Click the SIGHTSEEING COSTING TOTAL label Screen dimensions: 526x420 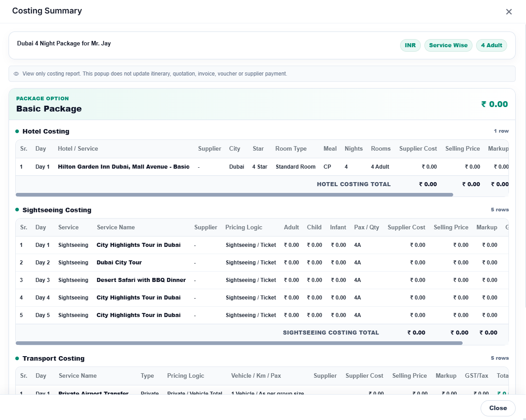(x=331, y=332)
